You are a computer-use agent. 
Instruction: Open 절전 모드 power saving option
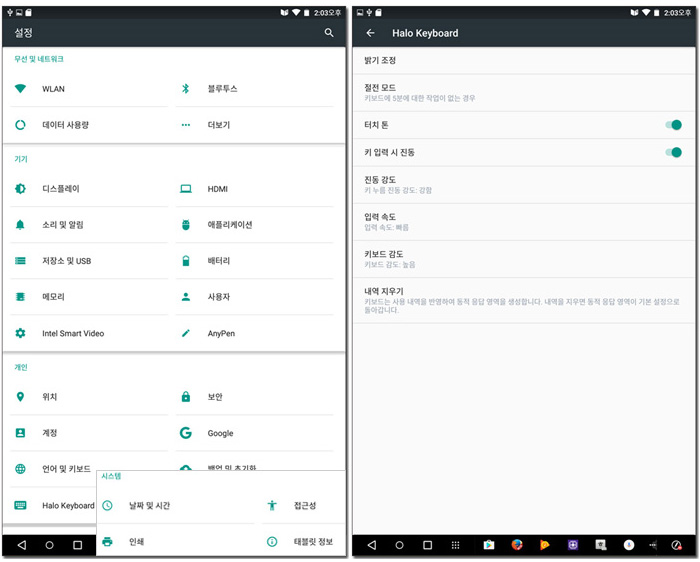524,92
